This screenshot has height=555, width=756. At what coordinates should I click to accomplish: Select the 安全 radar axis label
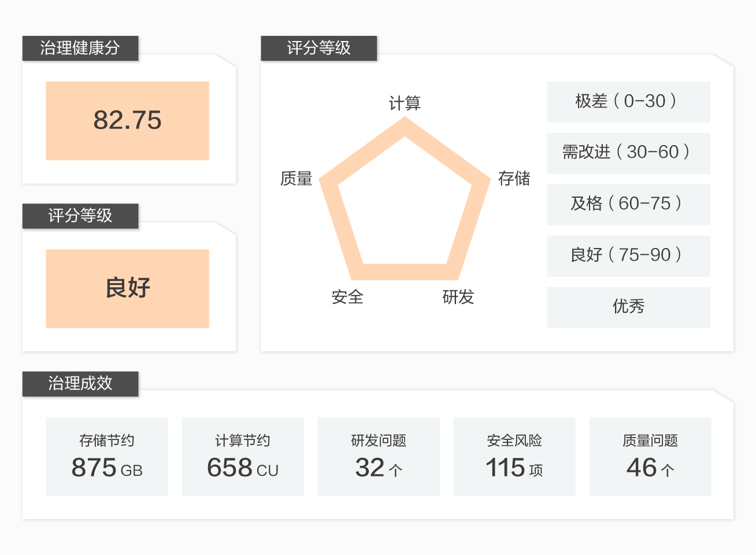pos(347,297)
